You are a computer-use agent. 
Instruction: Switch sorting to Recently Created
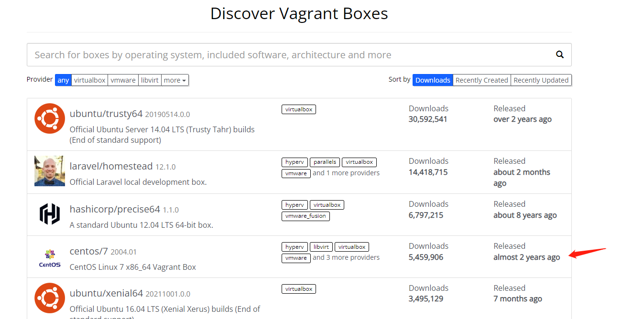pyautogui.click(x=481, y=80)
